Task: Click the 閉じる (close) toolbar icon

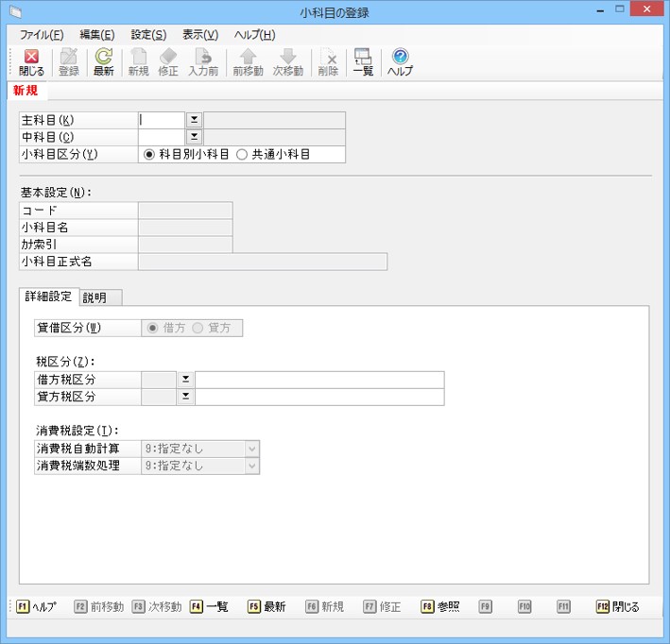Action: [31, 58]
